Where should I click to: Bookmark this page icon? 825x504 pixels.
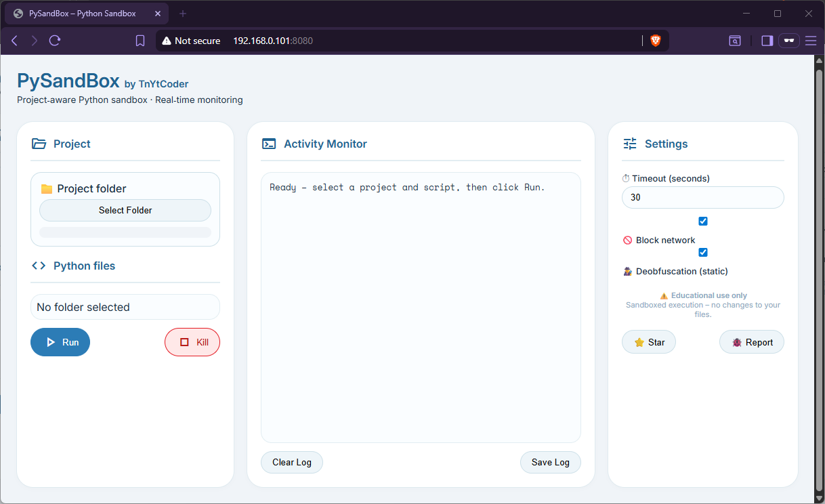click(x=140, y=41)
